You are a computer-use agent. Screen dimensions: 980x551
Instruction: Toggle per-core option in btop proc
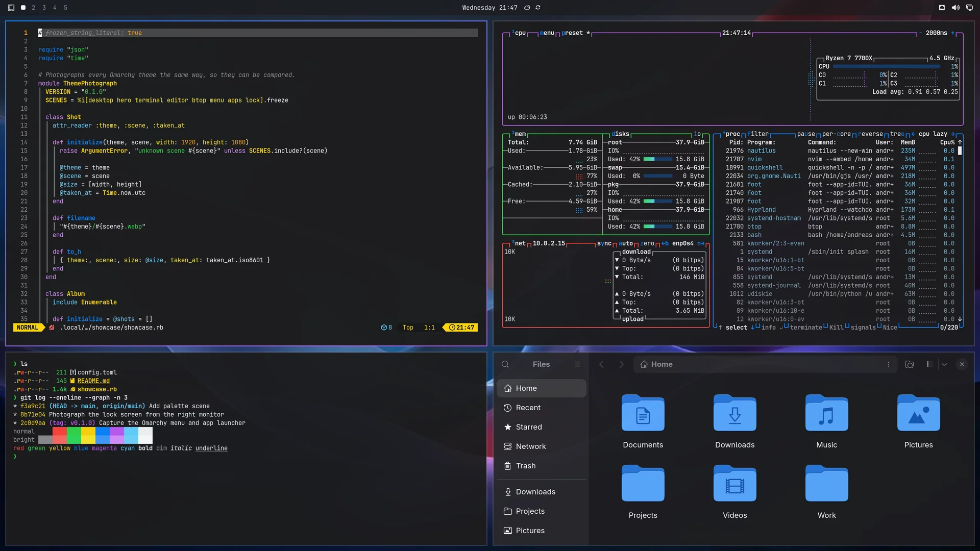tap(837, 134)
